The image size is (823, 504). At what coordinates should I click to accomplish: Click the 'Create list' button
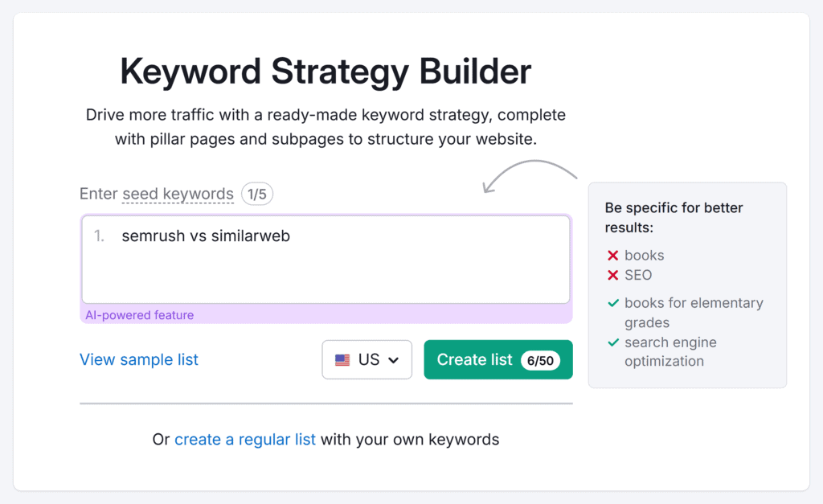click(x=475, y=359)
